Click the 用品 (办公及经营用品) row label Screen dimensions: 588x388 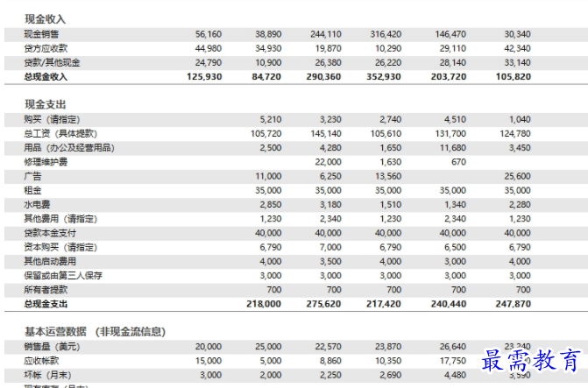69,148
